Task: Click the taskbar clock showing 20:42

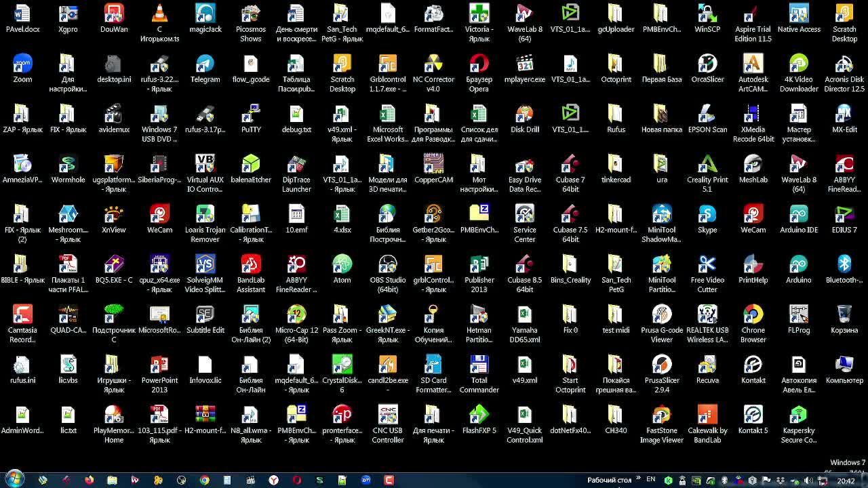Action: point(846,481)
